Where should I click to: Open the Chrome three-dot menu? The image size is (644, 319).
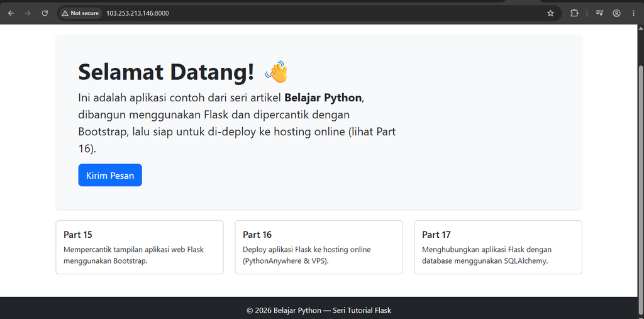click(633, 13)
